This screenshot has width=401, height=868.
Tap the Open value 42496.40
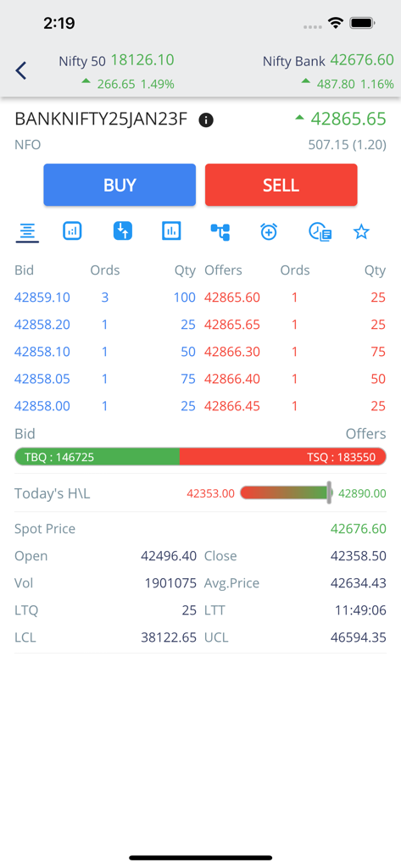point(169,556)
